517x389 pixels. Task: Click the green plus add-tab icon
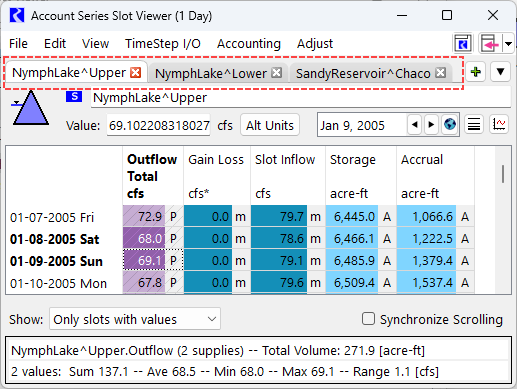coord(475,72)
